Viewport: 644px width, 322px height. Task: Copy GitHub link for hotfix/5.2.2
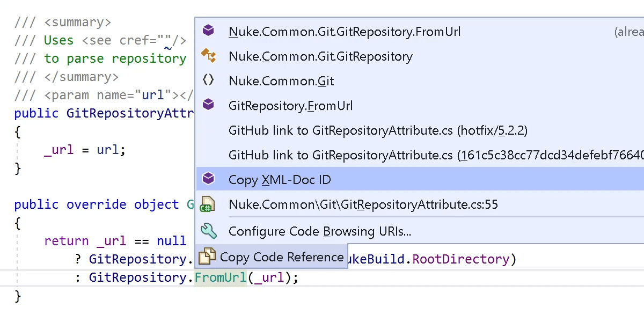420,130
